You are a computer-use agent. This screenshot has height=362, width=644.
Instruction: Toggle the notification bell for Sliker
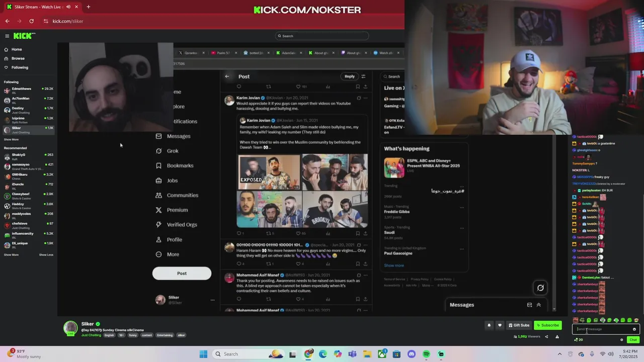click(489, 325)
